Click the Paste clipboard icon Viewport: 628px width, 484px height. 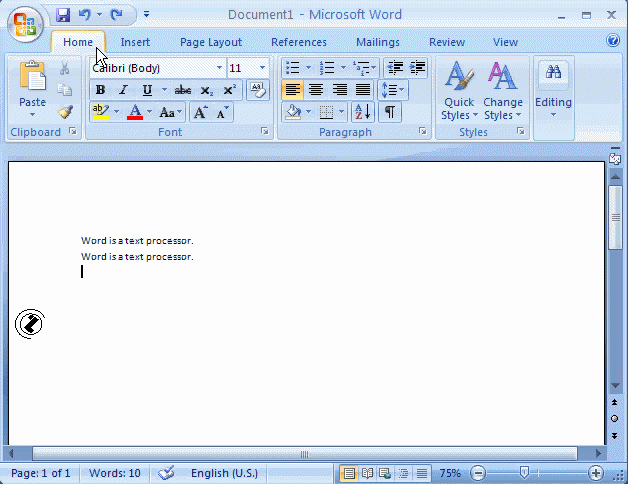[x=32, y=75]
